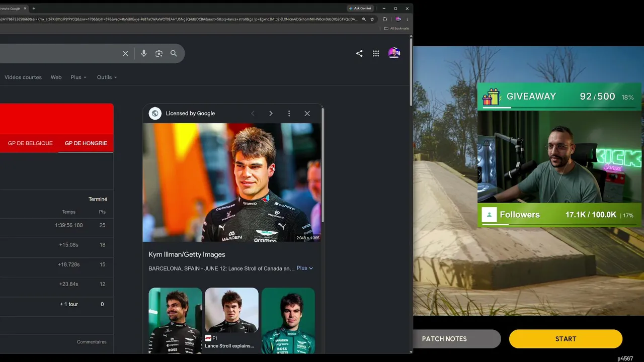
Task: Open the green Aston Martin suit thumbnail
Action: pos(288,321)
